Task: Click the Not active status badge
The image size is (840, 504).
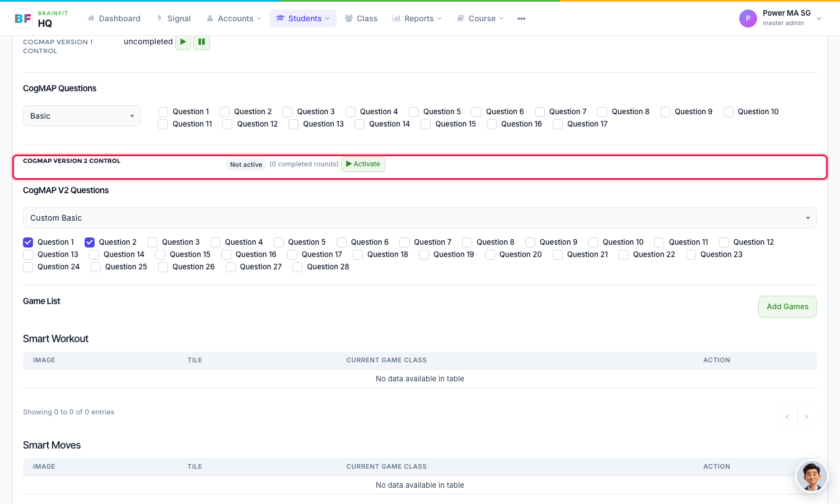Action: pyautogui.click(x=246, y=165)
